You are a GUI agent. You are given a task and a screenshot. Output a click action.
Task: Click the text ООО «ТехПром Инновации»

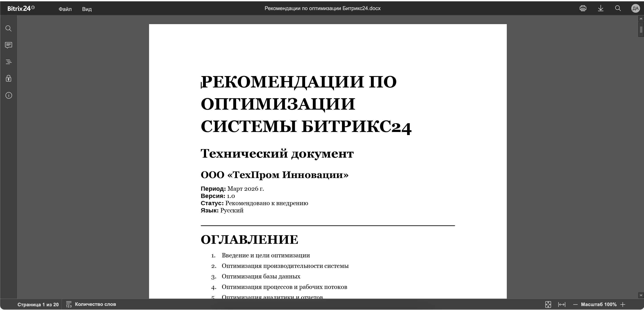point(274,175)
